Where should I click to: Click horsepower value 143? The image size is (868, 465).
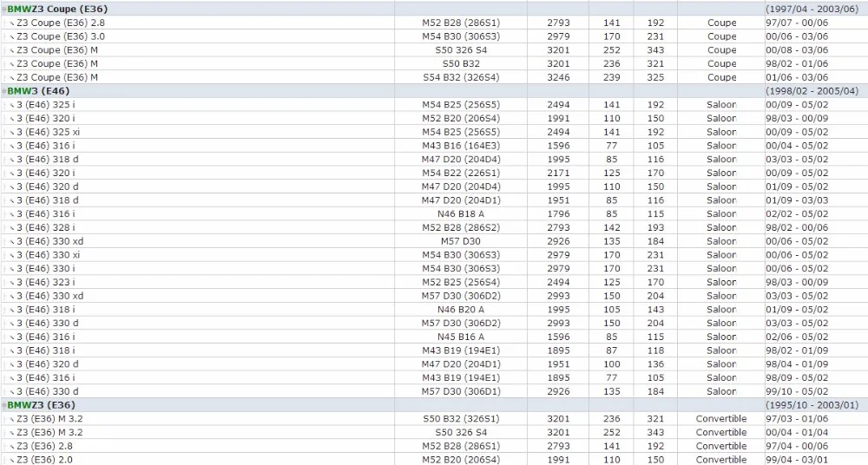tap(655, 310)
